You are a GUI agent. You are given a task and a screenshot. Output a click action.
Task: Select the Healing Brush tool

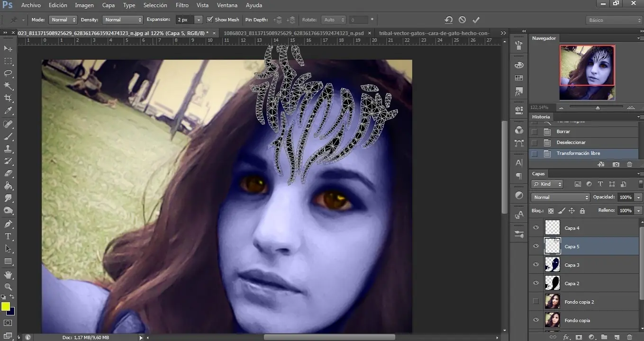(x=8, y=124)
